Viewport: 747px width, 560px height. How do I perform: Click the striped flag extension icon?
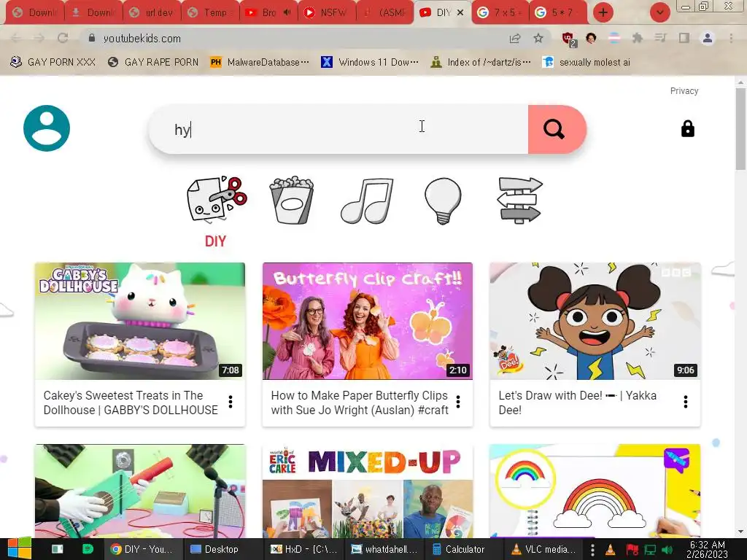[614, 38]
